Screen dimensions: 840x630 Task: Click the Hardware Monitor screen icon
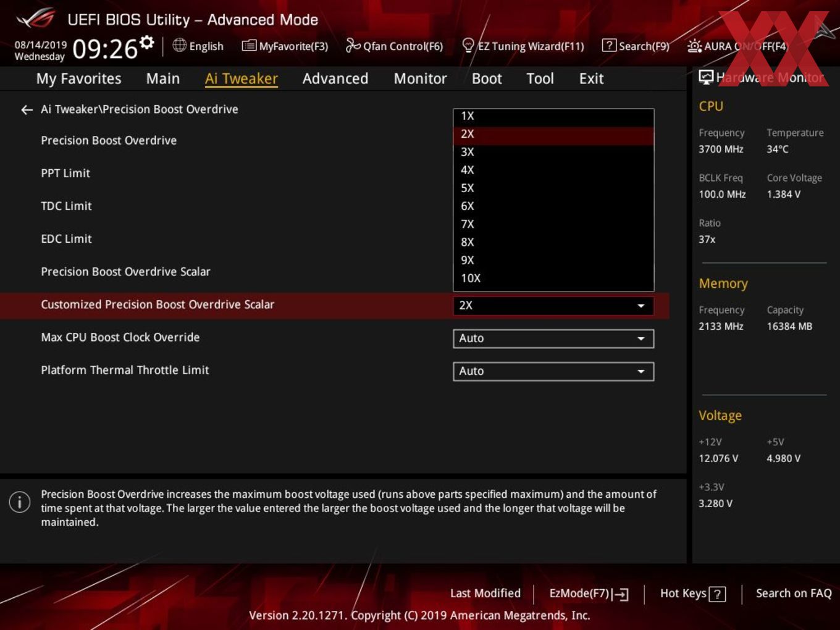coord(706,77)
